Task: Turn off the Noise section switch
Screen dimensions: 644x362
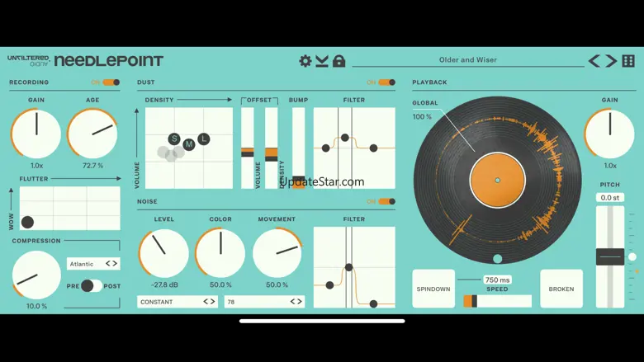Action: coord(386,201)
